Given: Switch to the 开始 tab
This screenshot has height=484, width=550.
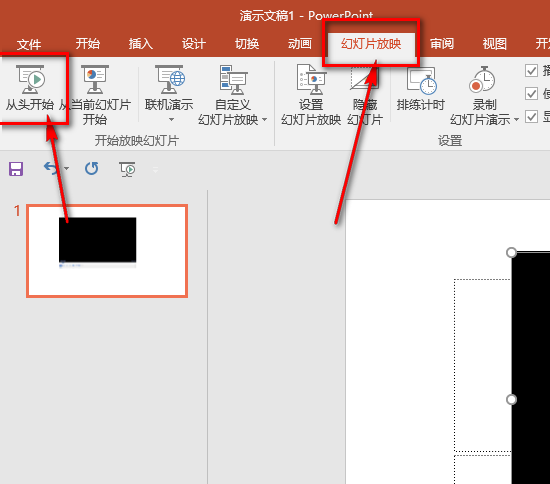Looking at the screenshot, I should click(88, 44).
